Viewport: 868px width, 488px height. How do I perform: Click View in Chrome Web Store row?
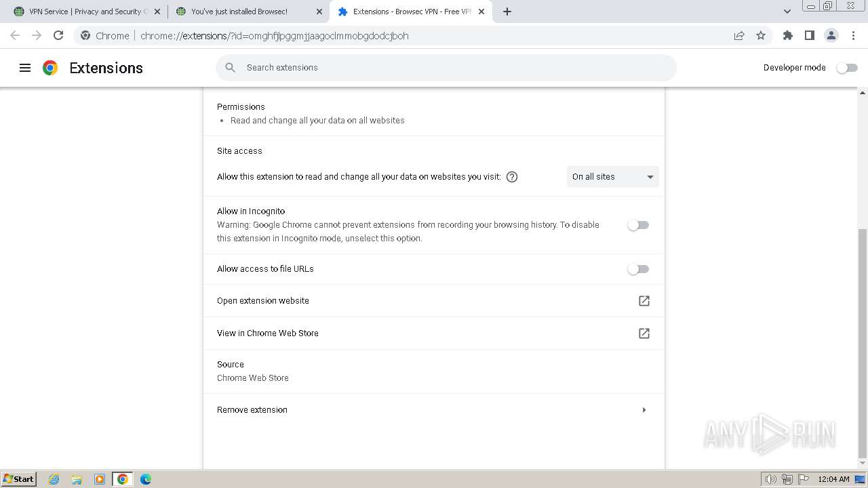click(x=434, y=333)
